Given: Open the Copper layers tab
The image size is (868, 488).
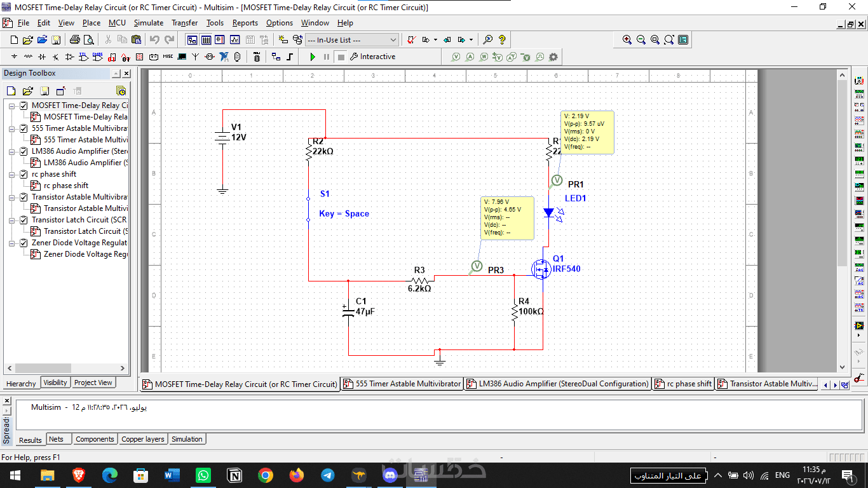Looking at the screenshot, I should 143,439.
